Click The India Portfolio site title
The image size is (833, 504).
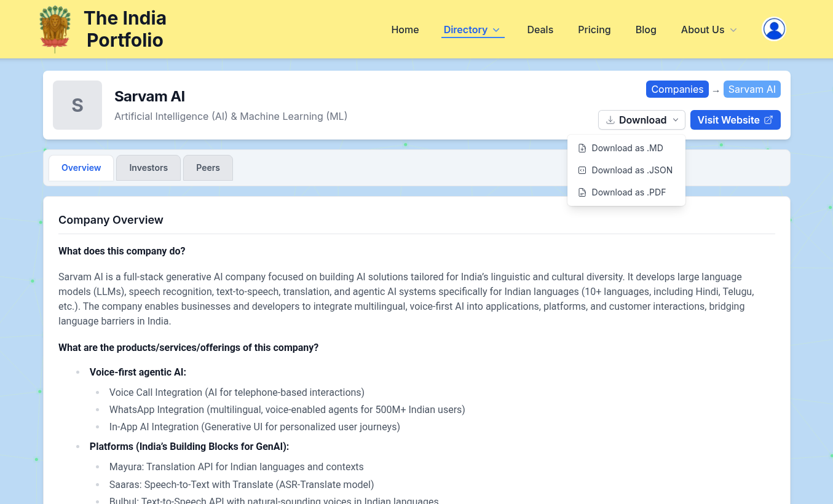click(125, 29)
